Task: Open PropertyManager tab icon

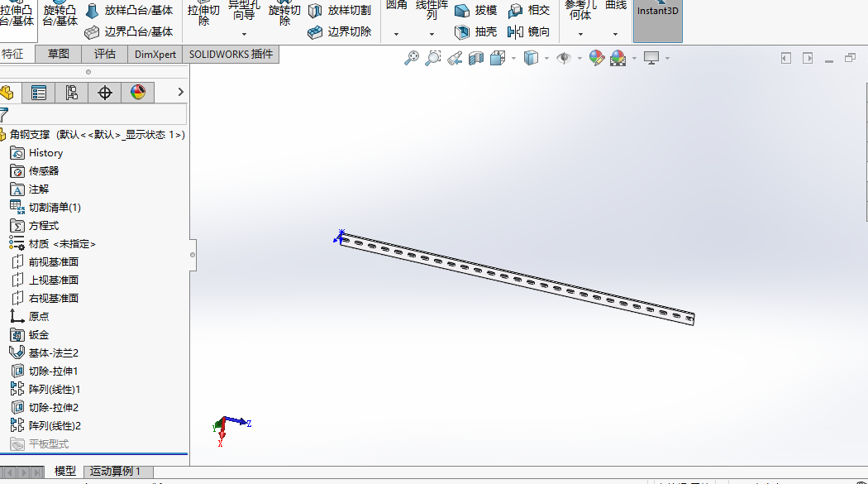Action: 39,93
